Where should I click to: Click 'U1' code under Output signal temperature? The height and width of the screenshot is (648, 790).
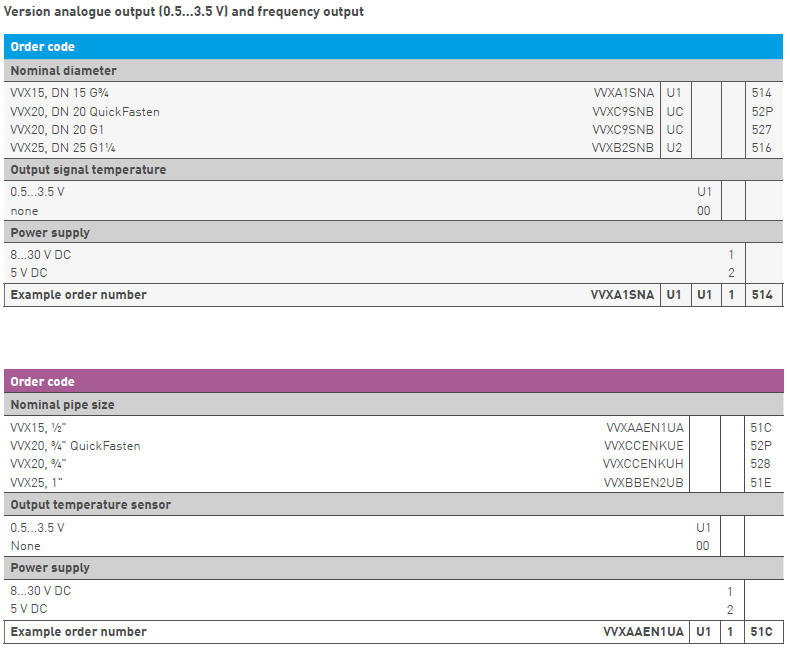pyautogui.click(x=704, y=191)
